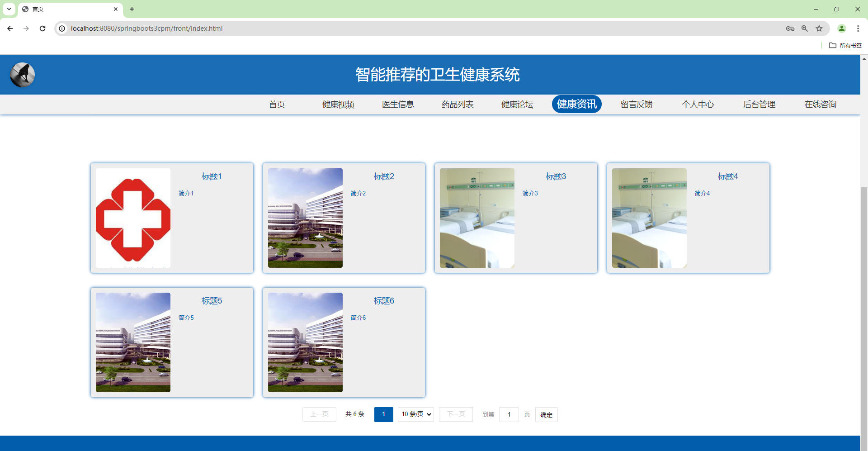Screen dimensions: 868x451
Task: Click the 所有书签 bookmarks folder icon
Action: coord(833,45)
